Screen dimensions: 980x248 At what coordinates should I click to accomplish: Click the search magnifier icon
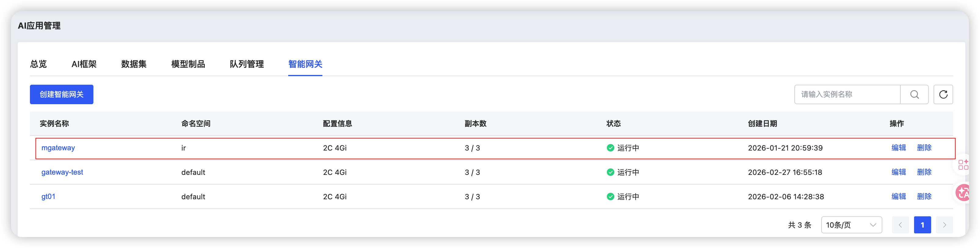coord(914,94)
